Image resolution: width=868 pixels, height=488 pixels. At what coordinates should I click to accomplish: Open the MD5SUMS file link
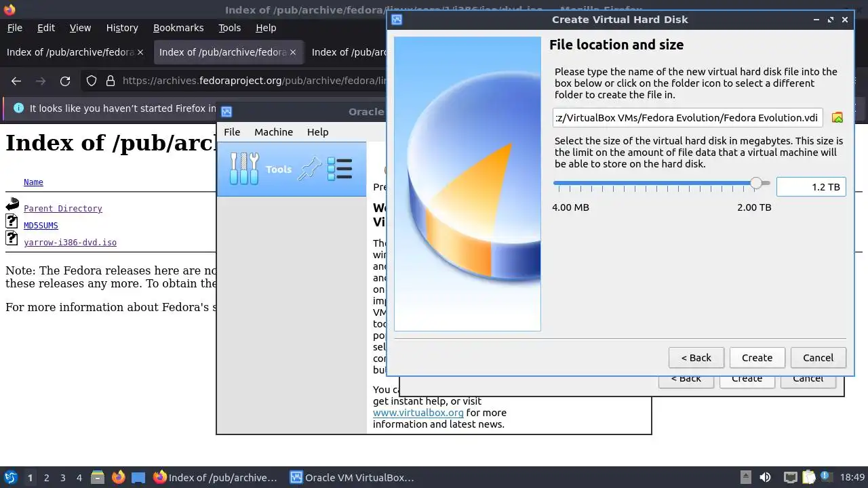pos(41,226)
